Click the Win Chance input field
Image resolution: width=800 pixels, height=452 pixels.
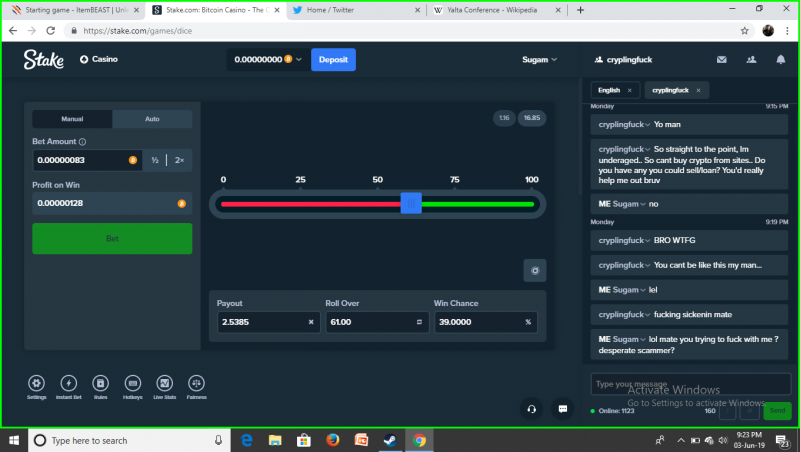(x=486, y=322)
